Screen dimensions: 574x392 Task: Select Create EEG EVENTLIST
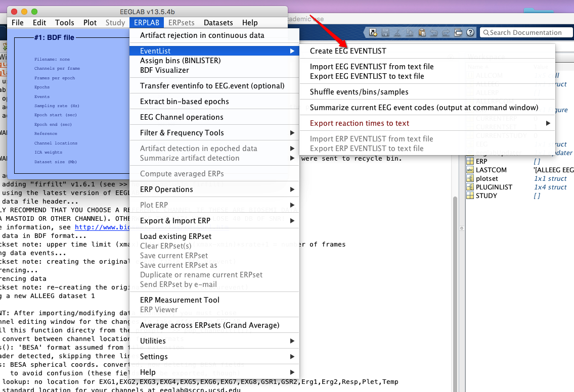pyautogui.click(x=427, y=51)
